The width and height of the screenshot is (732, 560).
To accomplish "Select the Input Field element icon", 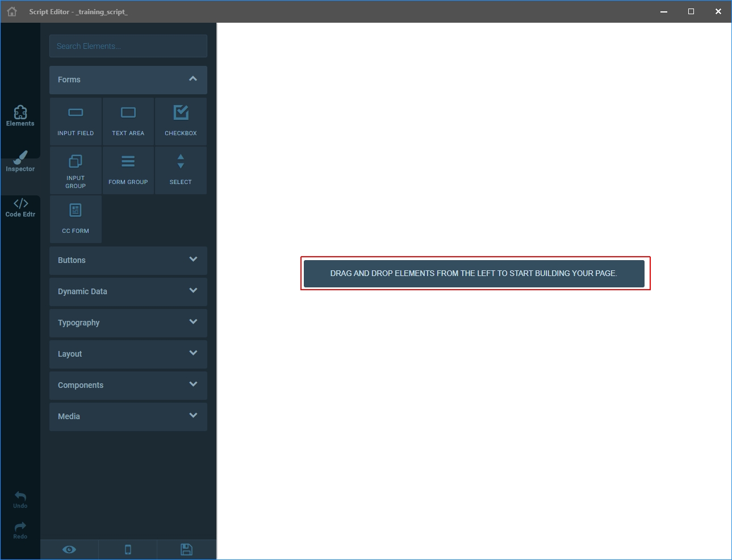I will click(76, 113).
